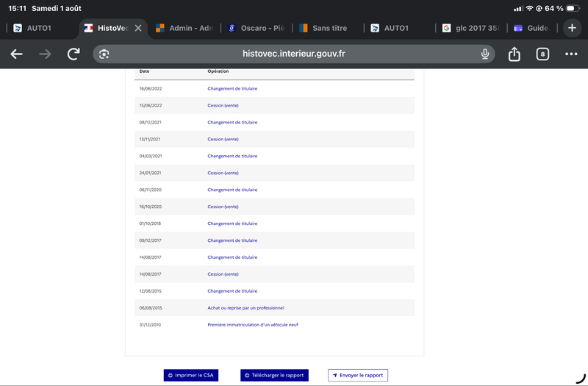This screenshot has width=588, height=386.
Task: Click Changement de titulaire dated 08/12/2021
Action: click(232, 122)
